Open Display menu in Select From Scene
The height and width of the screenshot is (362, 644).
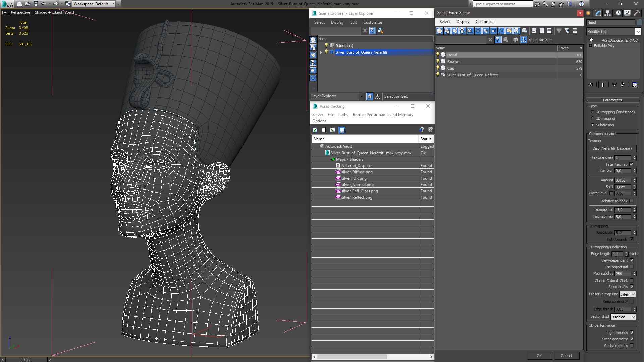[463, 22]
